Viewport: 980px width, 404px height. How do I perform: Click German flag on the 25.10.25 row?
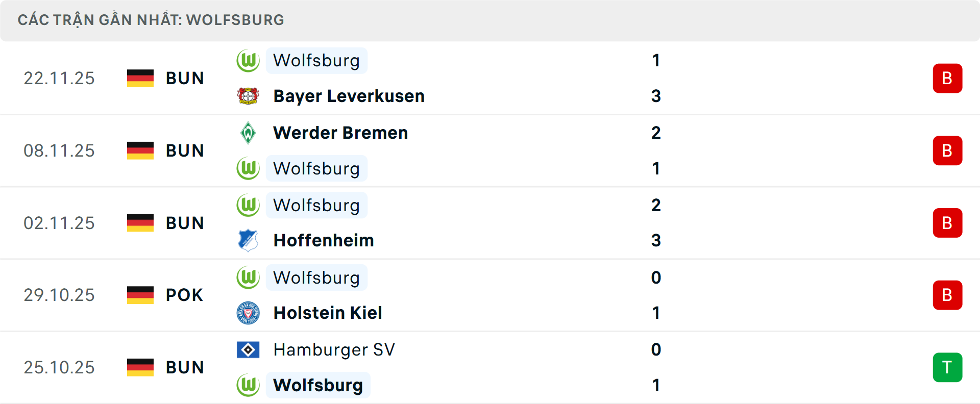pos(140,367)
